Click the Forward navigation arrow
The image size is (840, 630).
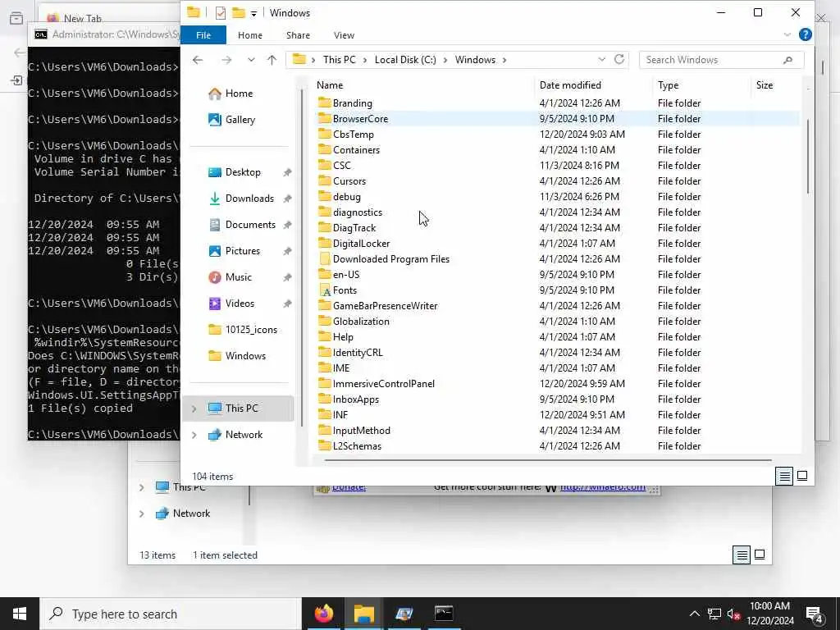pos(226,60)
